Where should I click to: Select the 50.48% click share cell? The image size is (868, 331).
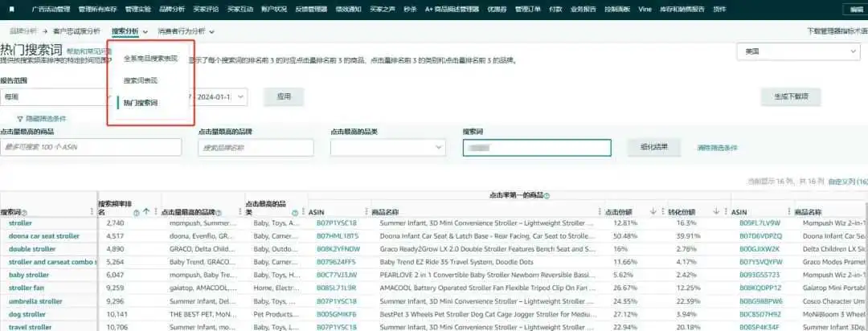pos(625,235)
